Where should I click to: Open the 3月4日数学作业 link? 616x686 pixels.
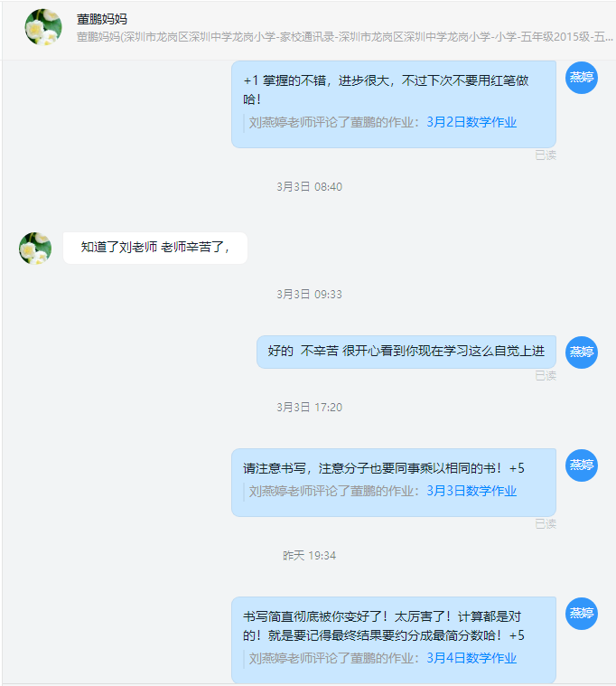click(471, 658)
